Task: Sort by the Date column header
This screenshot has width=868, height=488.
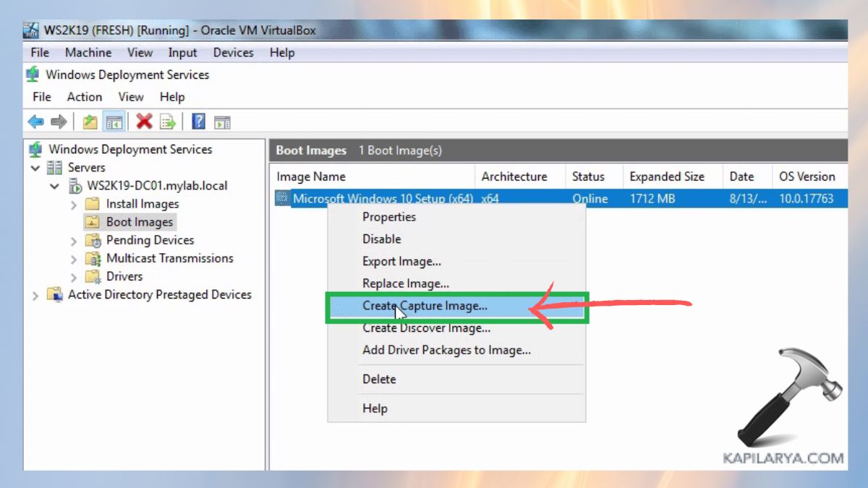Action: pos(748,176)
